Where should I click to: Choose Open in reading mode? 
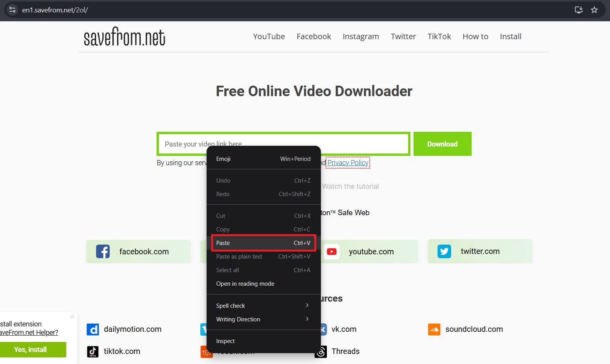coord(264,284)
